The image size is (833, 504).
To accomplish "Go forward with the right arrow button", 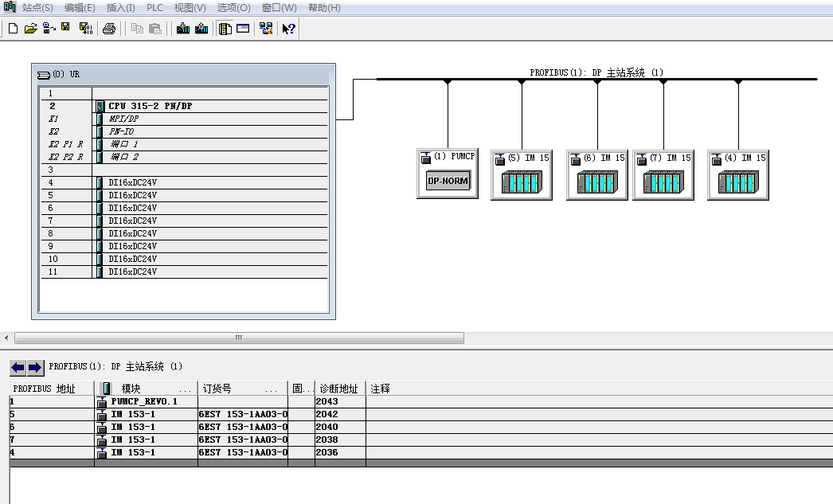I will [x=36, y=367].
